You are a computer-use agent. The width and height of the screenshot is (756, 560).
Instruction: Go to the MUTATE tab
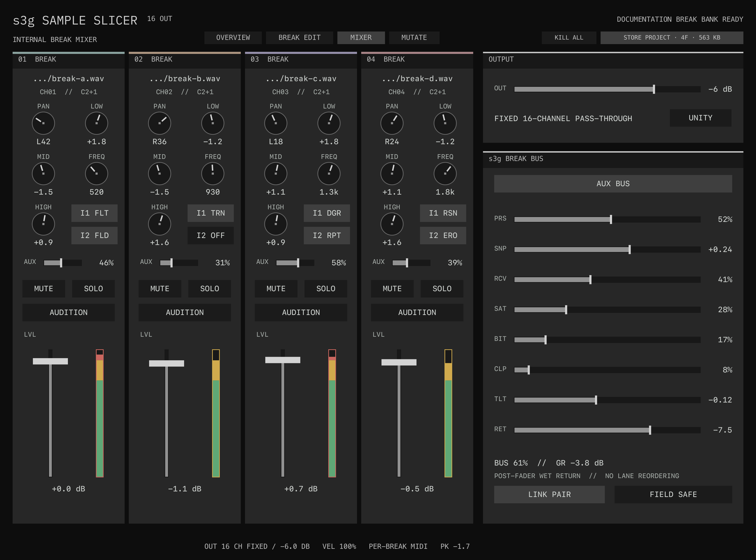click(414, 38)
